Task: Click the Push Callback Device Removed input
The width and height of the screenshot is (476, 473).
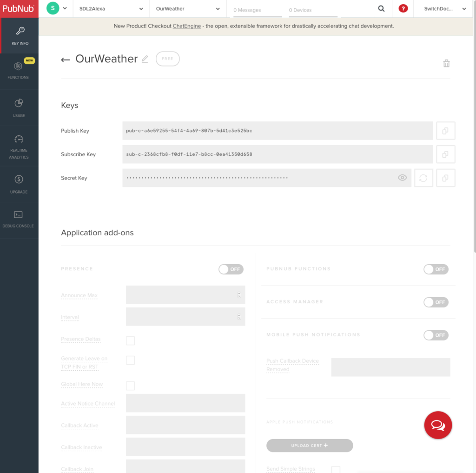Action: pos(390,367)
